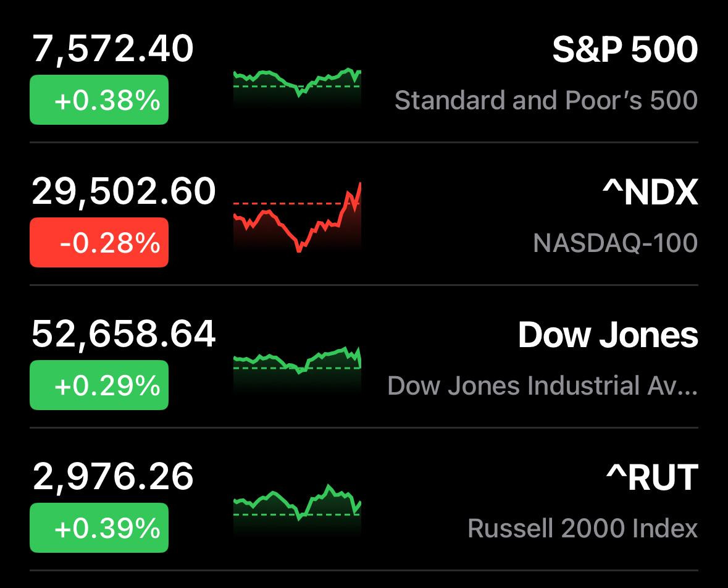
Task: Select the Dow Jones ticker name
Action: point(608,334)
